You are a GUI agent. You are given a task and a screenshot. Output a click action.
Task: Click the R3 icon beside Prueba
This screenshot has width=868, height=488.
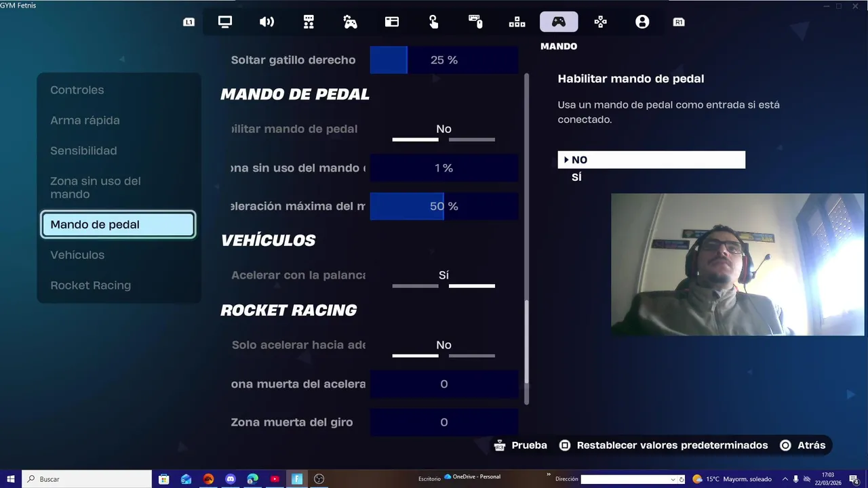(500, 445)
